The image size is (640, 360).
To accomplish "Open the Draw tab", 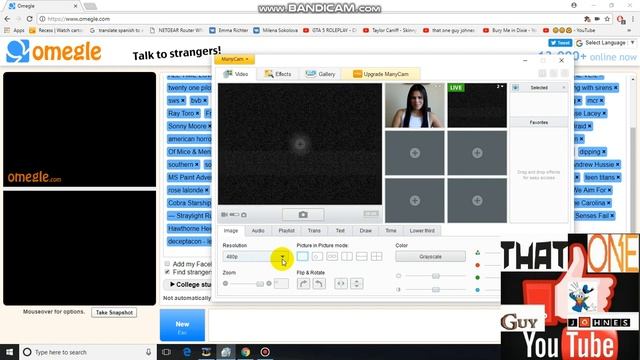I will tap(365, 231).
